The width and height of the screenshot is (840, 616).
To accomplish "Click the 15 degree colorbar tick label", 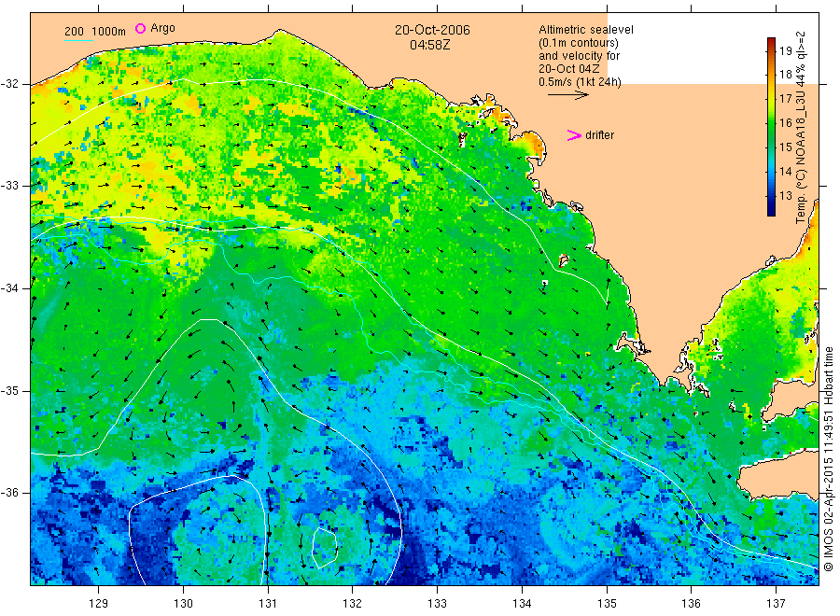I will coord(786,147).
